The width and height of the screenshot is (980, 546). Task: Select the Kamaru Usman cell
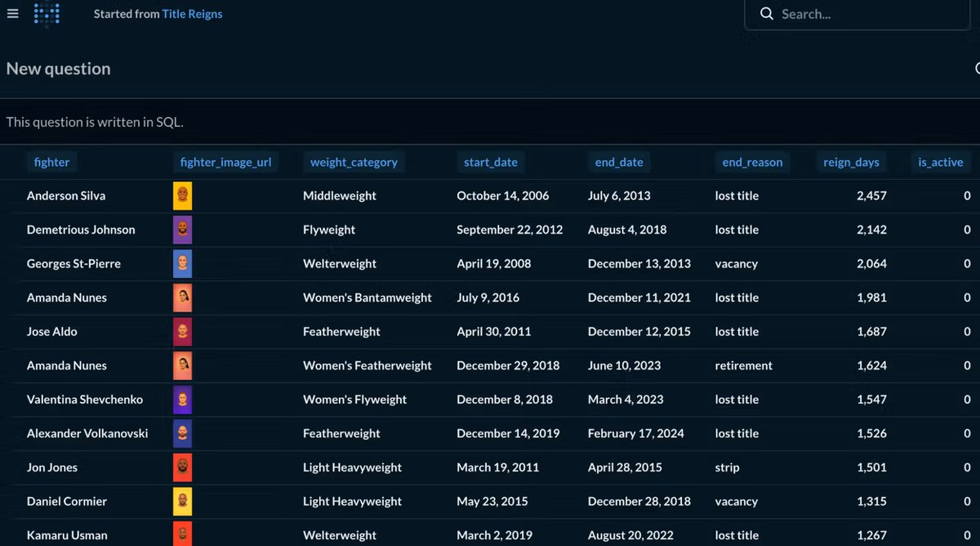(67, 535)
